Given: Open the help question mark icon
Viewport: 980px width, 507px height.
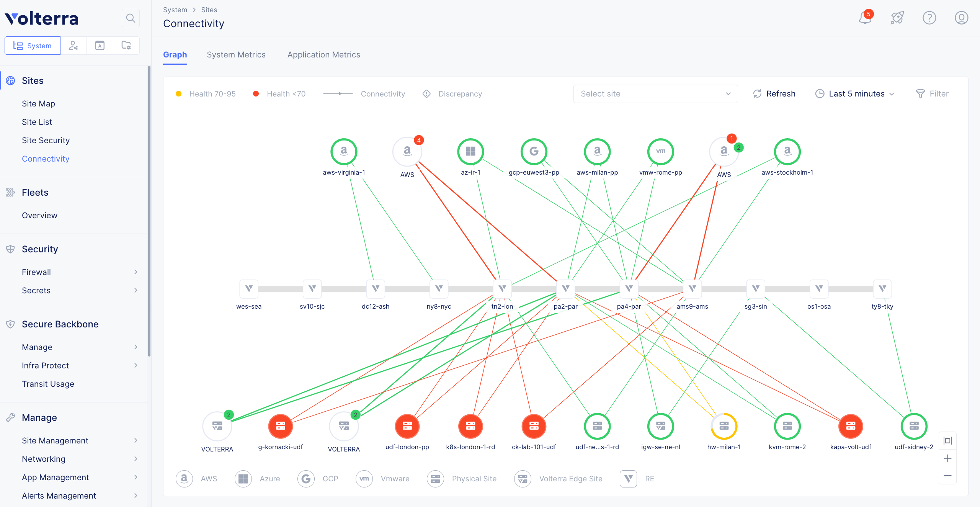Looking at the screenshot, I should pyautogui.click(x=929, y=18).
